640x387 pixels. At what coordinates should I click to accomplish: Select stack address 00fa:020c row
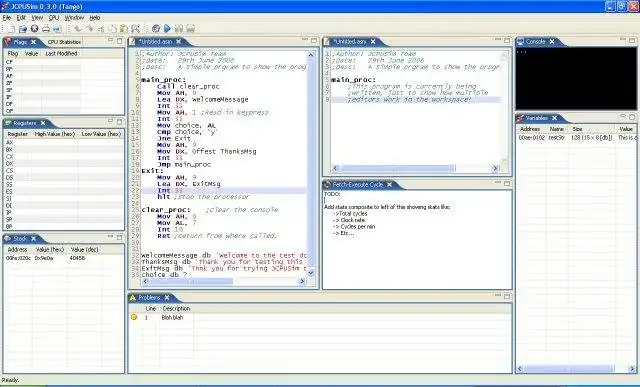click(x=64, y=258)
